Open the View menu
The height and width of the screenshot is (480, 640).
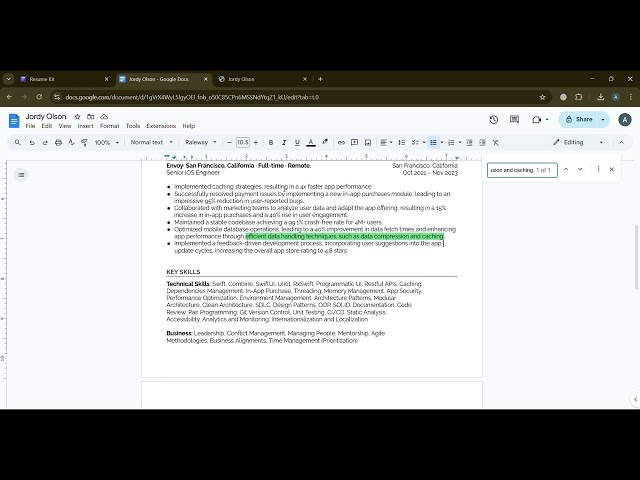click(x=65, y=126)
